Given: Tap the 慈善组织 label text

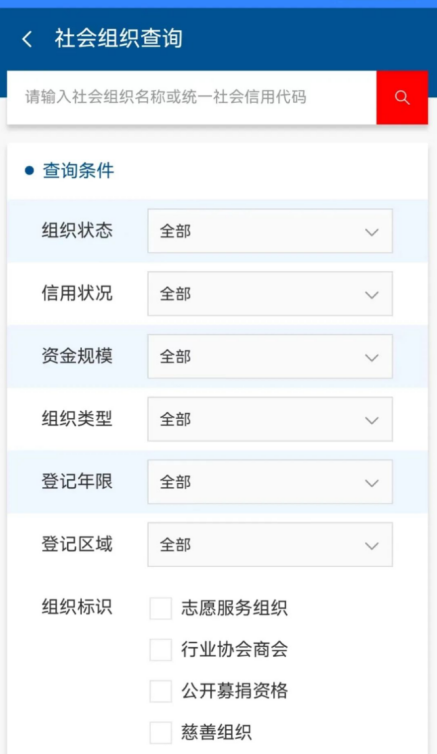Looking at the screenshot, I should coord(216,732).
